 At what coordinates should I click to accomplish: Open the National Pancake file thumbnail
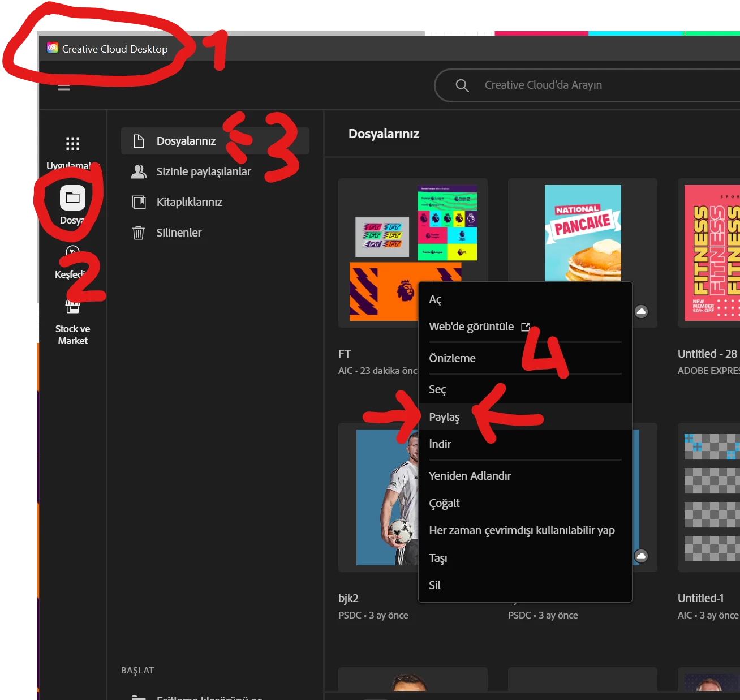click(x=583, y=232)
